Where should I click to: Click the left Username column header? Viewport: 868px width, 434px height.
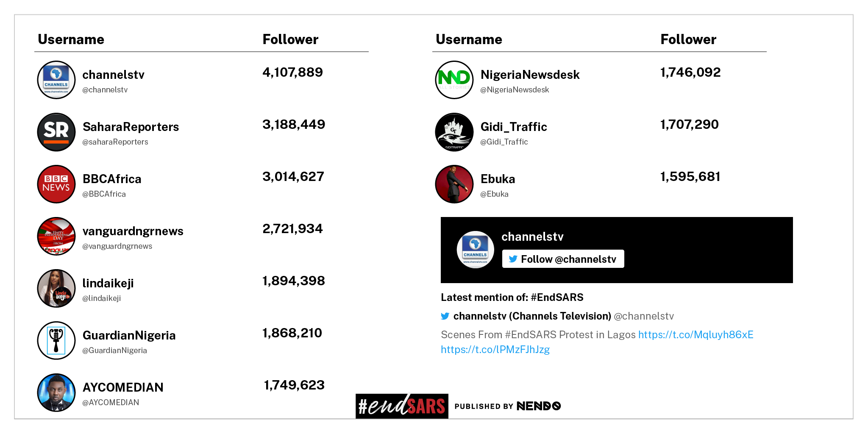(x=71, y=39)
